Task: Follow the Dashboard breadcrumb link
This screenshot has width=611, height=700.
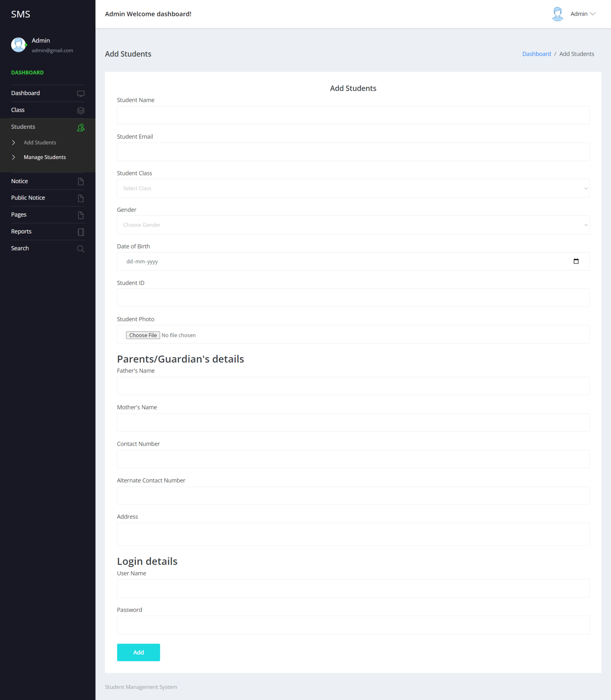Action: coord(536,54)
